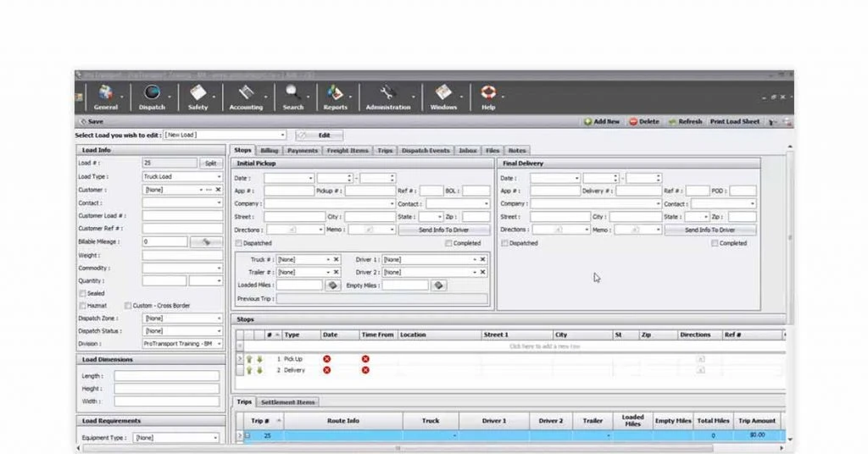The width and height of the screenshot is (868, 454).
Task: Switch to the Freight Items tab
Action: click(348, 151)
